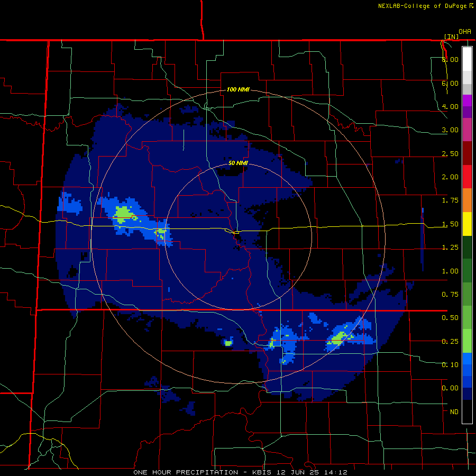
Task: Select the 0.00 legend value
Action: tap(450, 388)
